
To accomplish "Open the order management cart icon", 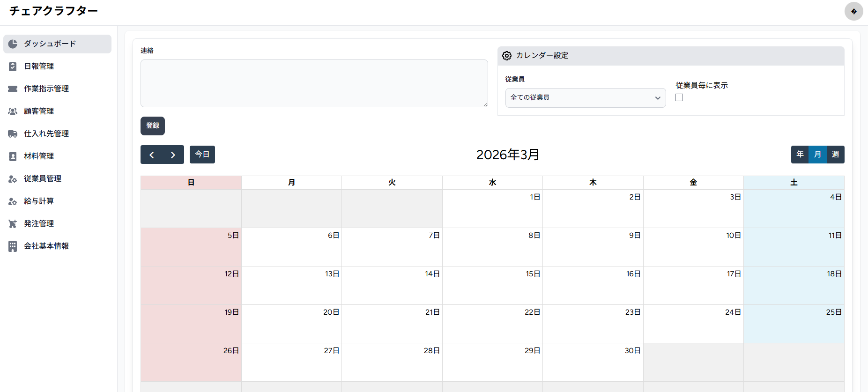I will coord(13,224).
